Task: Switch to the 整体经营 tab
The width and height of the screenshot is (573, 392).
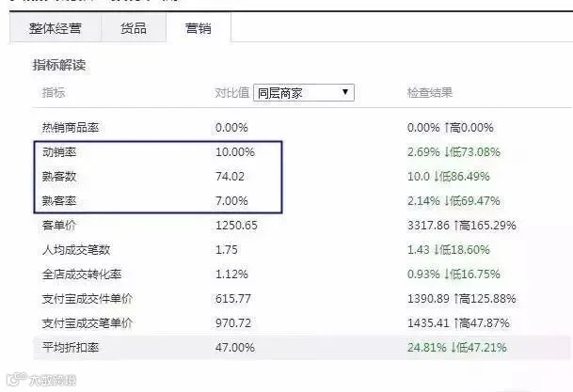Action: tap(55, 28)
